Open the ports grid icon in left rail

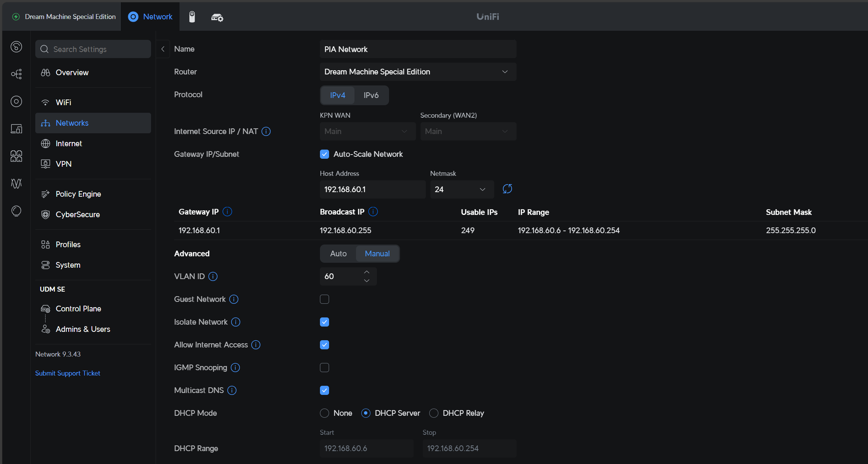click(16, 156)
